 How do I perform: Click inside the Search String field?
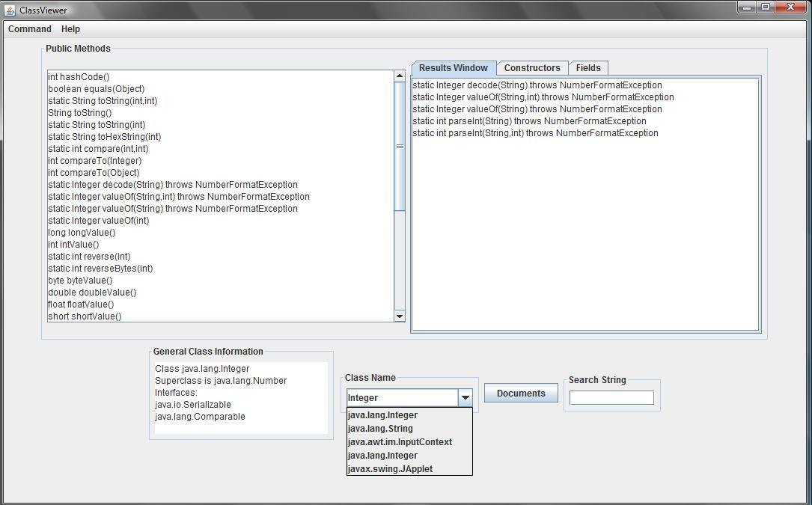click(611, 397)
